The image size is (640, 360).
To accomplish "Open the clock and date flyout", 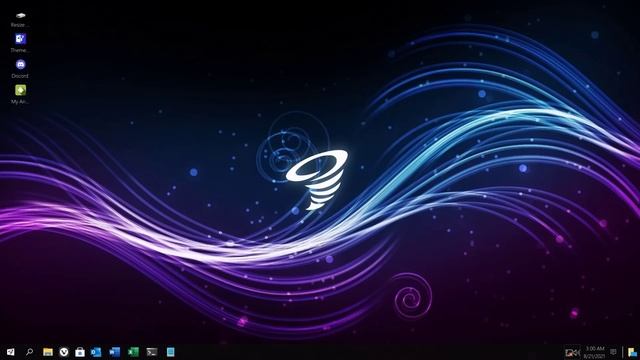I will pos(595,352).
